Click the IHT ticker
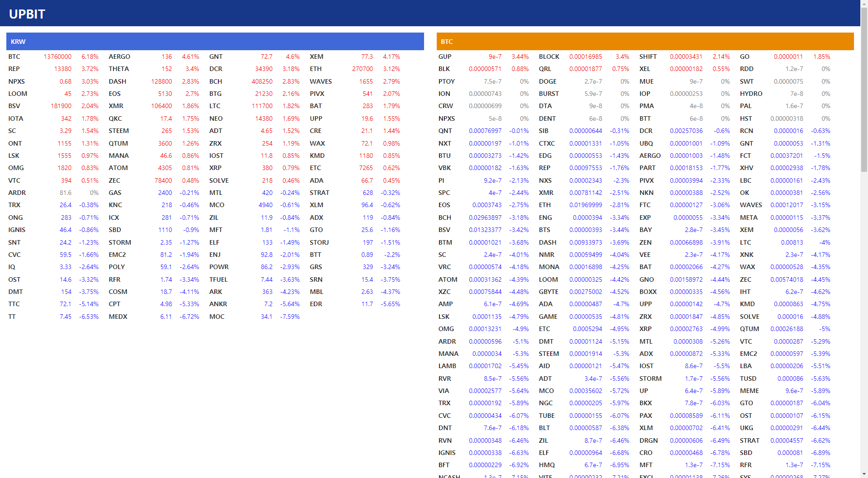The image size is (868, 478). point(745,292)
